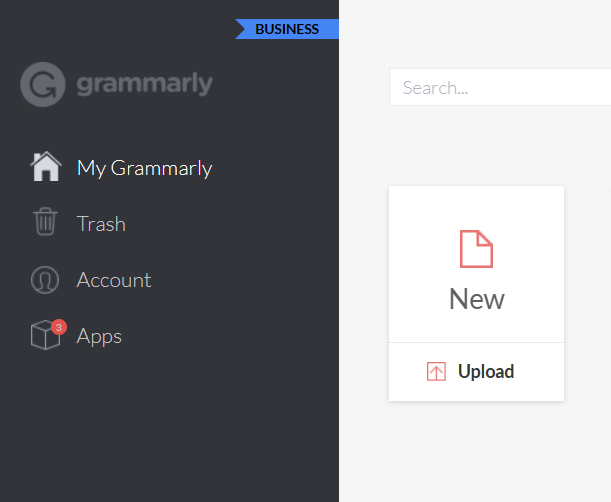Click the red new document icon
This screenshot has height=502, width=611.
(476, 249)
